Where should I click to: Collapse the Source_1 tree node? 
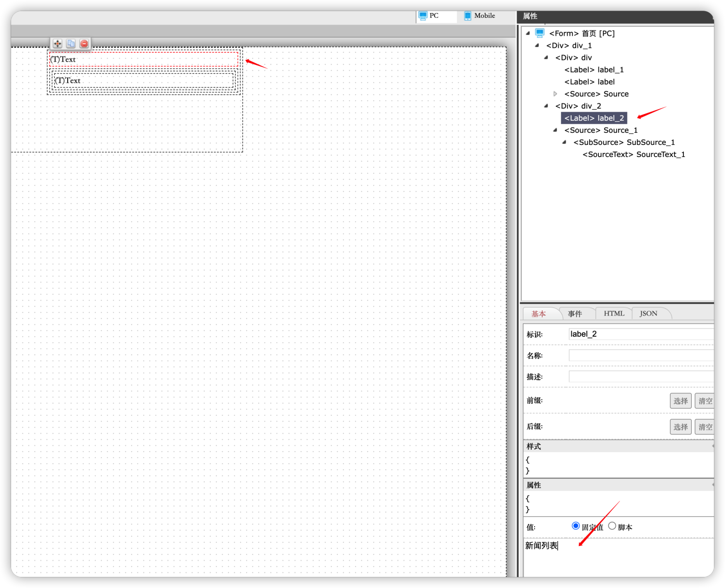pos(555,130)
